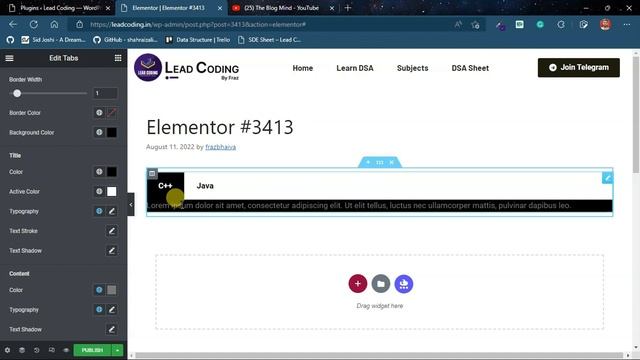Click Title Color global globe icon
This screenshot has height=360, width=640.
pos(99,172)
